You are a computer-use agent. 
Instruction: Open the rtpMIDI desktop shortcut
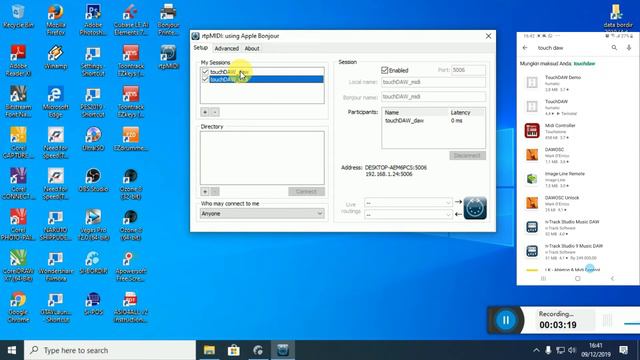point(168,57)
